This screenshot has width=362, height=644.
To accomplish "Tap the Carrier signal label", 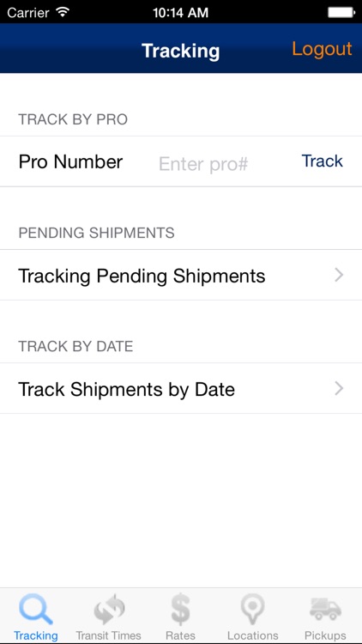I will click(x=28, y=12).
